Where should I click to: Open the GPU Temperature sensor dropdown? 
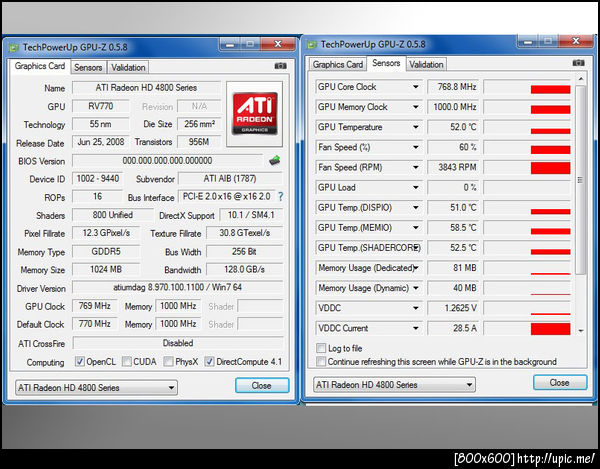pyautogui.click(x=416, y=127)
